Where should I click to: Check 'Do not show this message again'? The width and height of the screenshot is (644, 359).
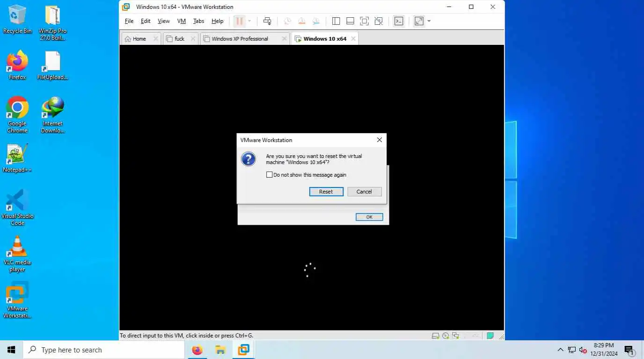click(269, 175)
